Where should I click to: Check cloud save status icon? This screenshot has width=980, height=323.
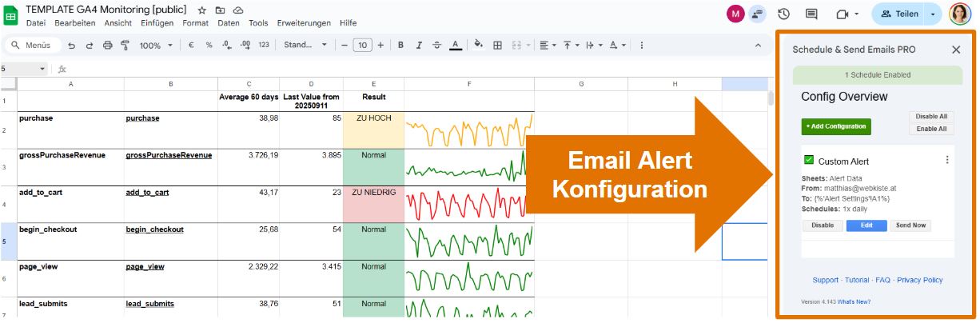click(x=238, y=10)
